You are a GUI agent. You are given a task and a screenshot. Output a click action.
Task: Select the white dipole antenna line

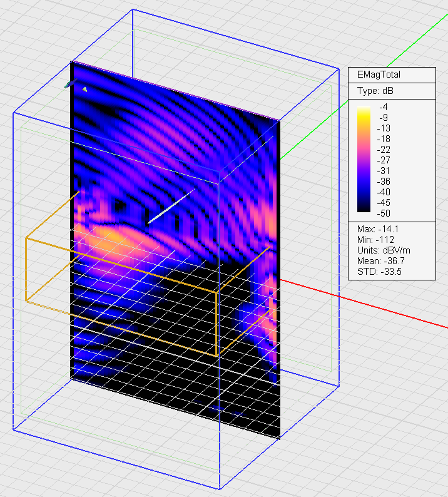(x=171, y=205)
